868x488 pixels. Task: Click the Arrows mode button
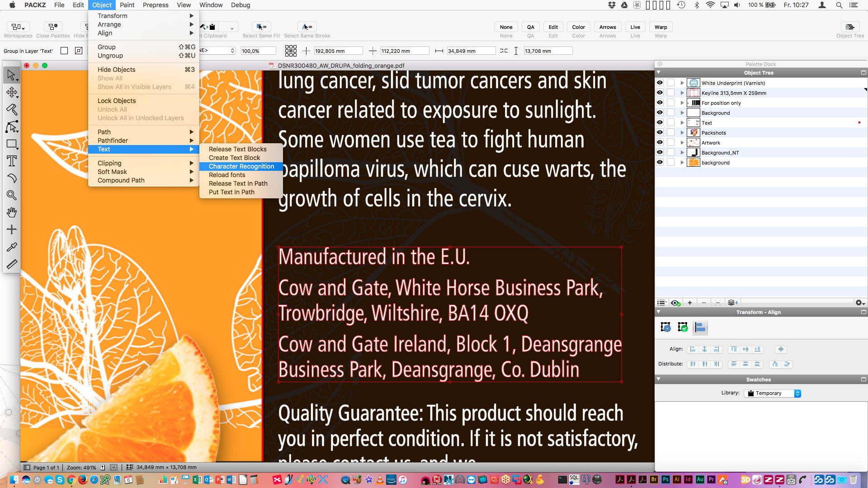(608, 27)
